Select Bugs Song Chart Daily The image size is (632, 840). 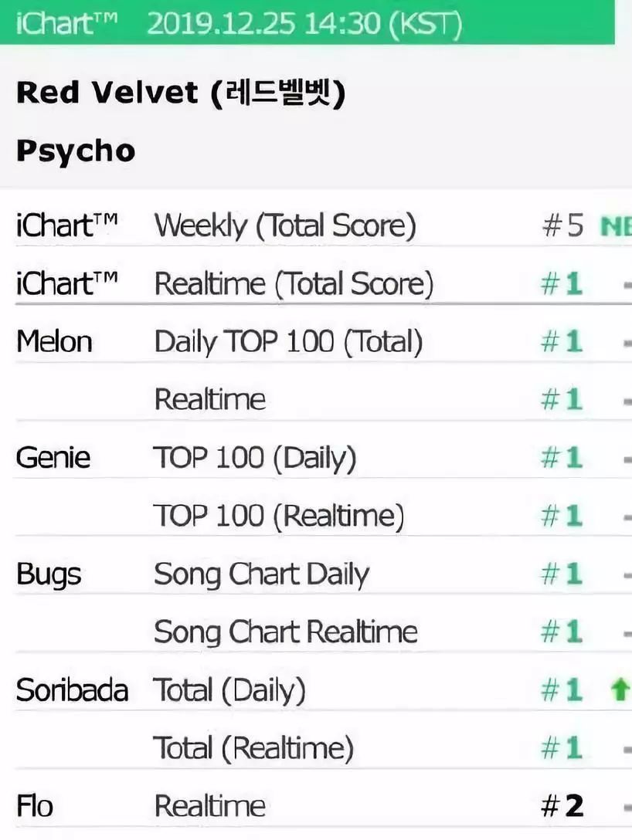tap(262, 574)
